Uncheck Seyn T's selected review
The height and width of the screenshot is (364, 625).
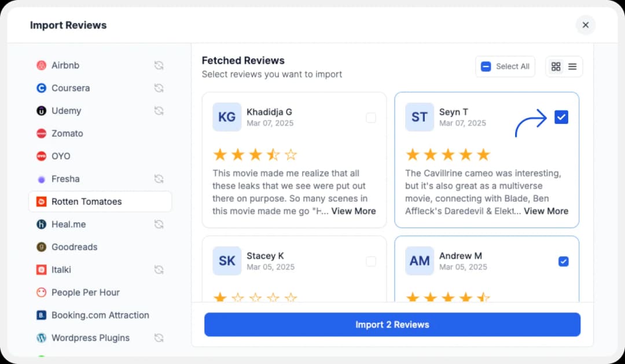(x=561, y=117)
